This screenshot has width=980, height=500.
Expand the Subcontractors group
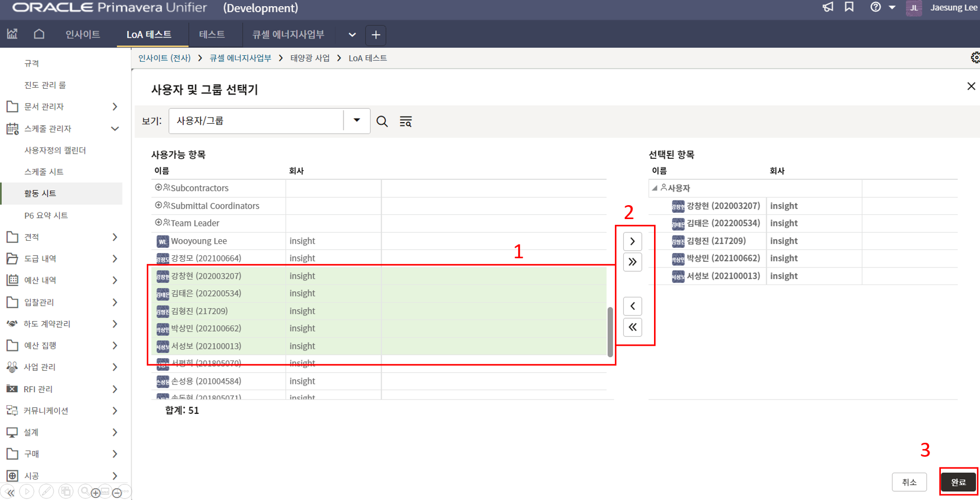tap(159, 188)
